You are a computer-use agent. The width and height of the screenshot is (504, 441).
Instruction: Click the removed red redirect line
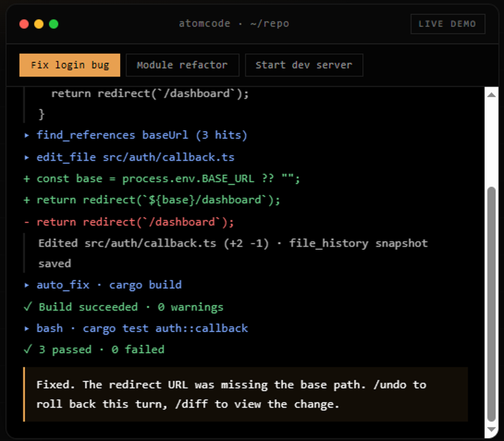point(129,222)
